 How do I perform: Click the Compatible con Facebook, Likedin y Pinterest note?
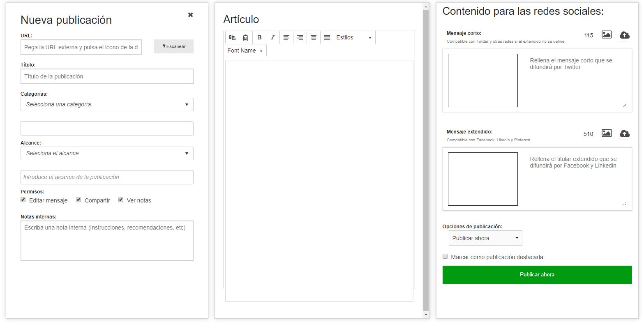click(x=489, y=140)
